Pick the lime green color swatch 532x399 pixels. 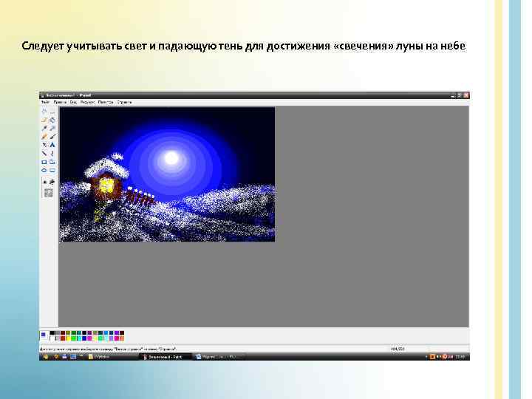pos(74,338)
